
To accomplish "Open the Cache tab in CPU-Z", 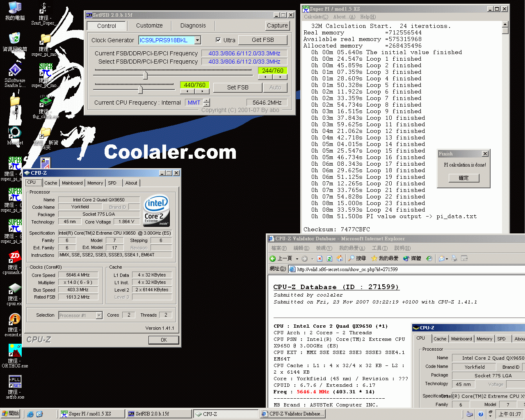I will pos(51,183).
